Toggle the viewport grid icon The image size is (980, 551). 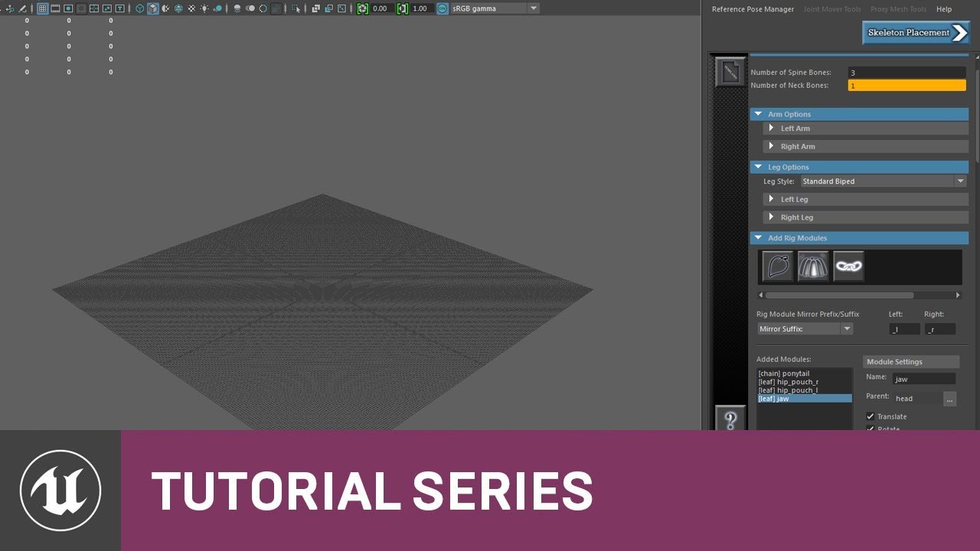[42, 8]
